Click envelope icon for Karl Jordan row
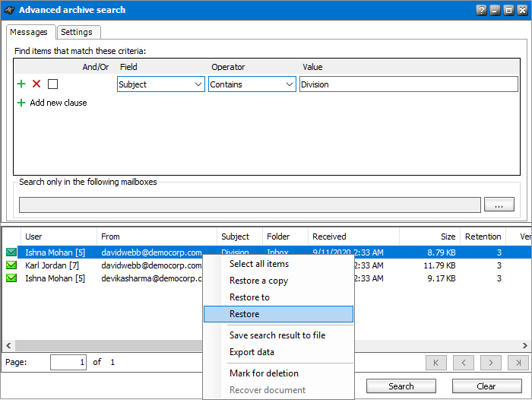The height and width of the screenshot is (400, 532). (x=11, y=265)
